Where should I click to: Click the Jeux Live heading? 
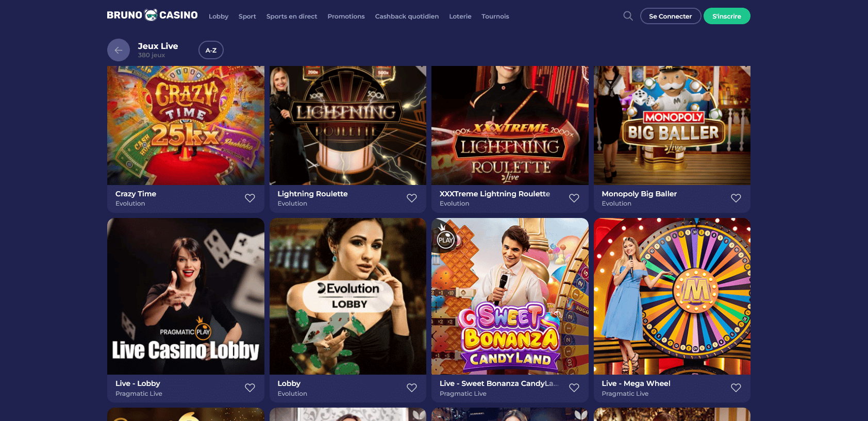click(158, 46)
